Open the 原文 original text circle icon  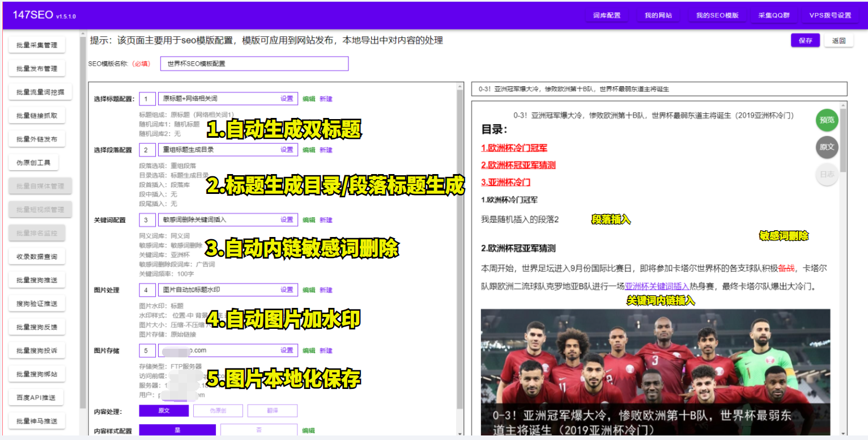point(827,147)
